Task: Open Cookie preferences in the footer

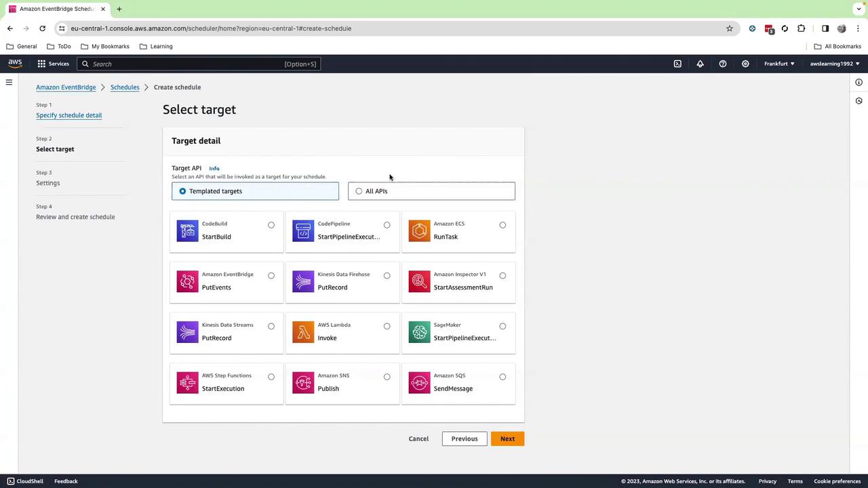Action: point(837,481)
